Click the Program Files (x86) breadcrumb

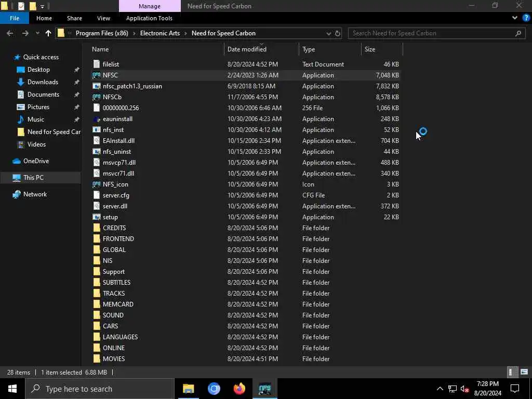click(102, 33)
